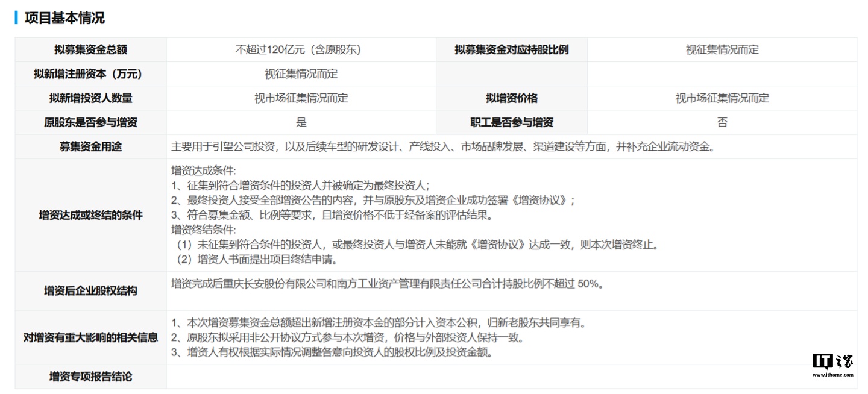Click the value '是' for 原股东是否参与增资
The image size is (868, 394).
coord(301,122)
